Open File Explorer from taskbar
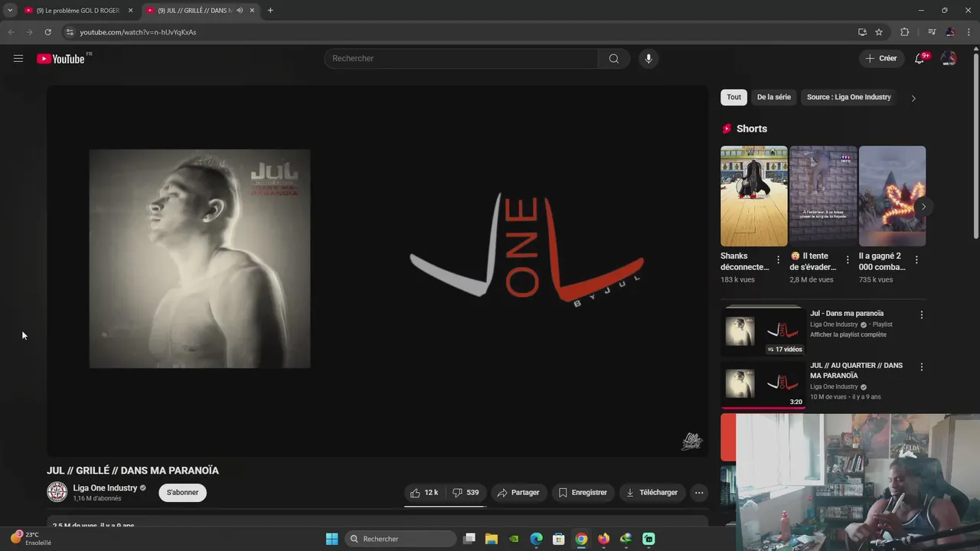980x551 pixels. point(492,539)
